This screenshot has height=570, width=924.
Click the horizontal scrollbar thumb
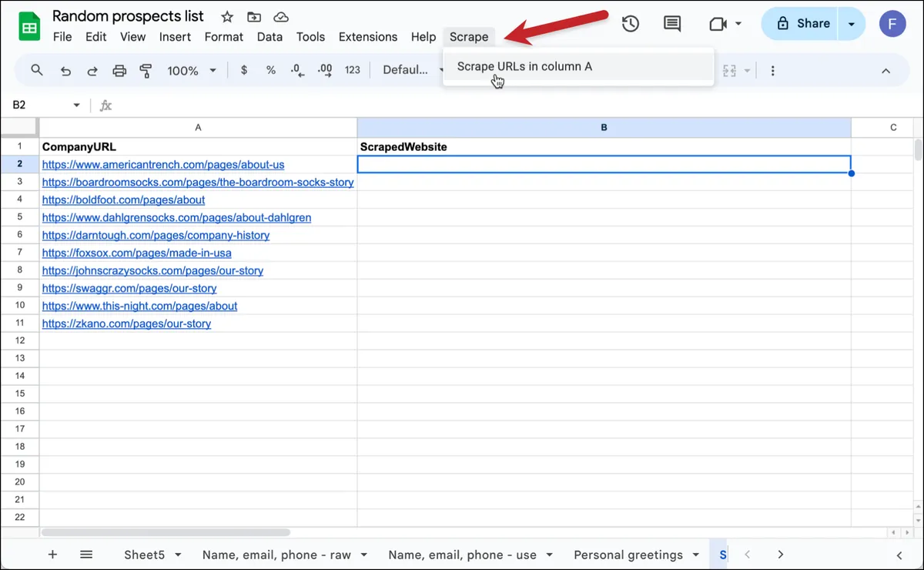pos(166,532)
